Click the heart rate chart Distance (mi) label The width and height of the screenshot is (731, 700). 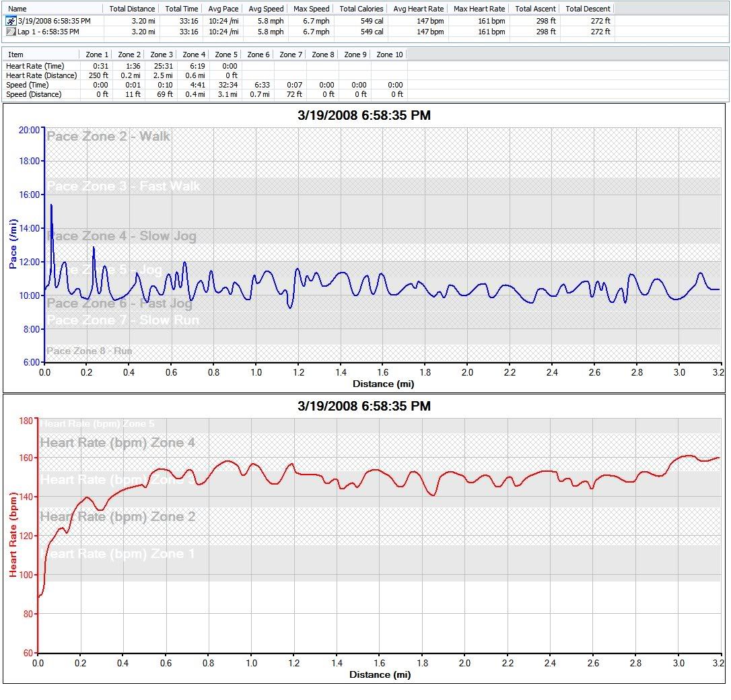(x=380, y=674)
